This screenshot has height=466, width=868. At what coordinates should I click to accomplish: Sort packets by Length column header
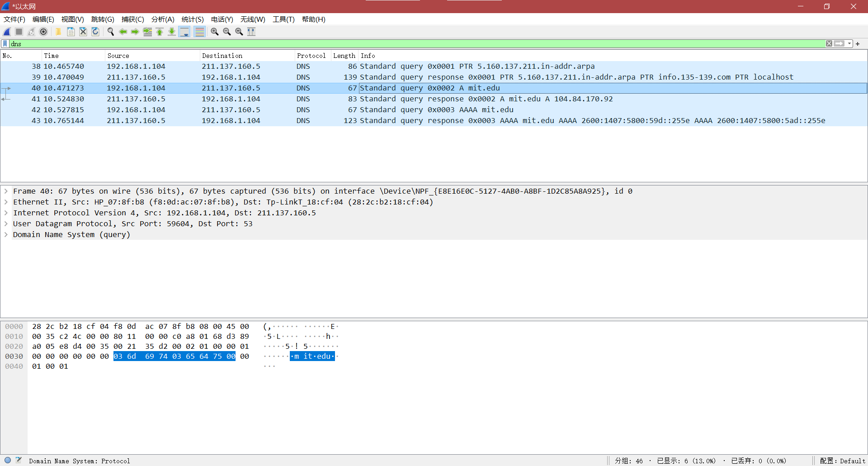tap(344, 56)
